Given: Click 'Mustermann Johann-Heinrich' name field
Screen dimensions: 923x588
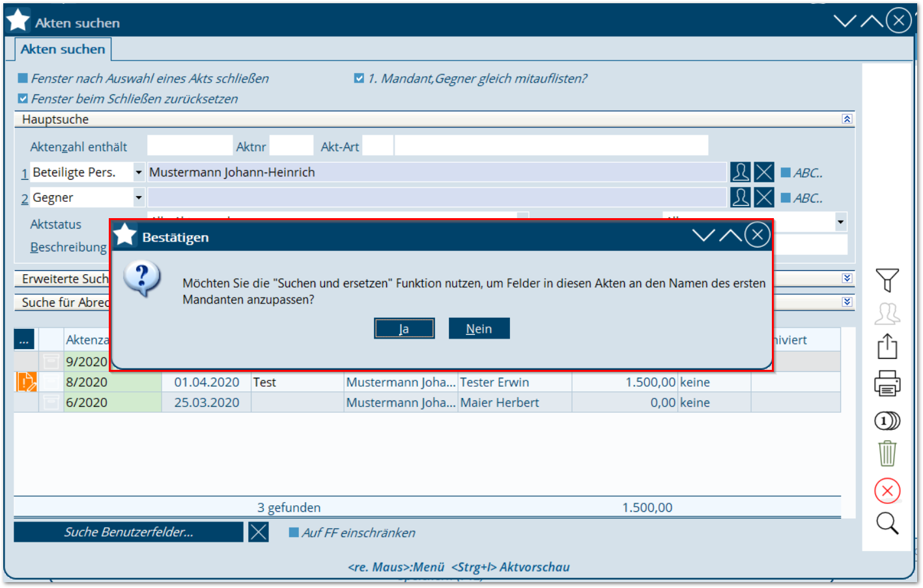Looking at the screenshot, I should click(x=436, y=173).
